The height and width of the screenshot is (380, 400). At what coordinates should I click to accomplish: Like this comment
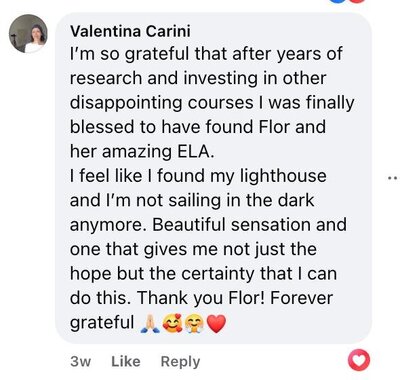(126, 361)
